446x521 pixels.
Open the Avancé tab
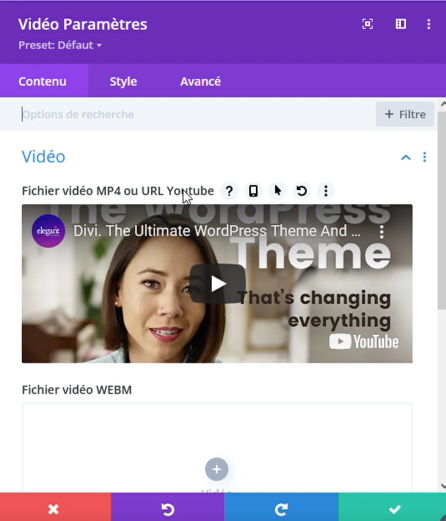click(200, 81)
